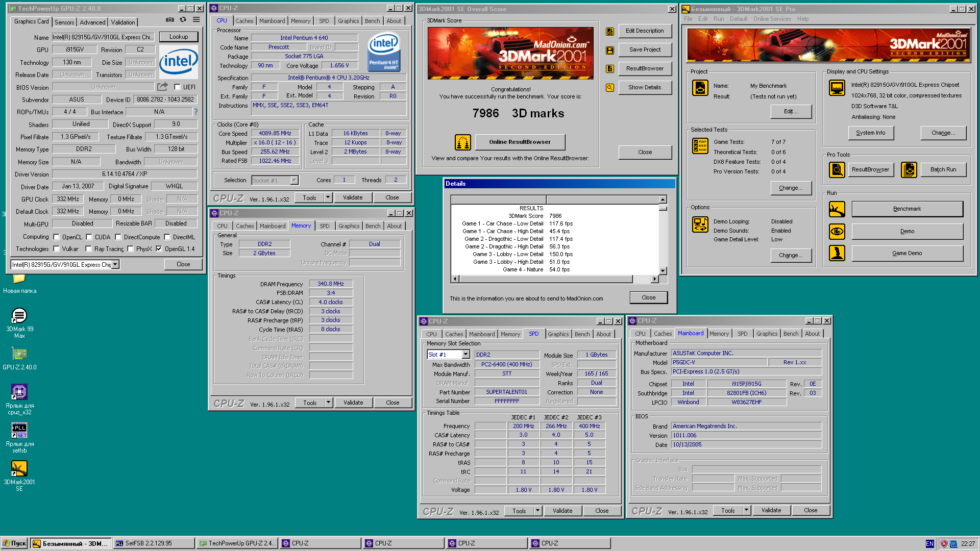
Task: Open 3DMark 99 Max desktop shortcut
Action: pyautogui.click(x=19, y=323)
